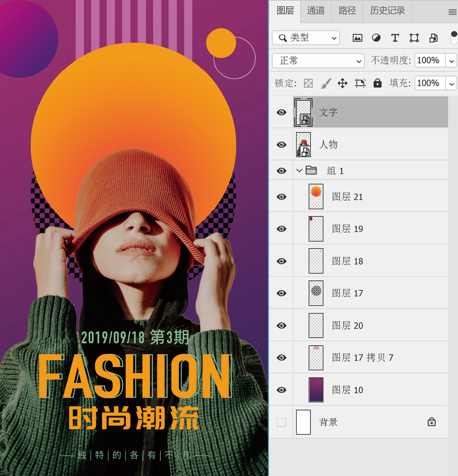This screenshot has height=476, width=458.
Task: Hide 图层 19 with its eye icon
Action: click(x=281, y=229)
